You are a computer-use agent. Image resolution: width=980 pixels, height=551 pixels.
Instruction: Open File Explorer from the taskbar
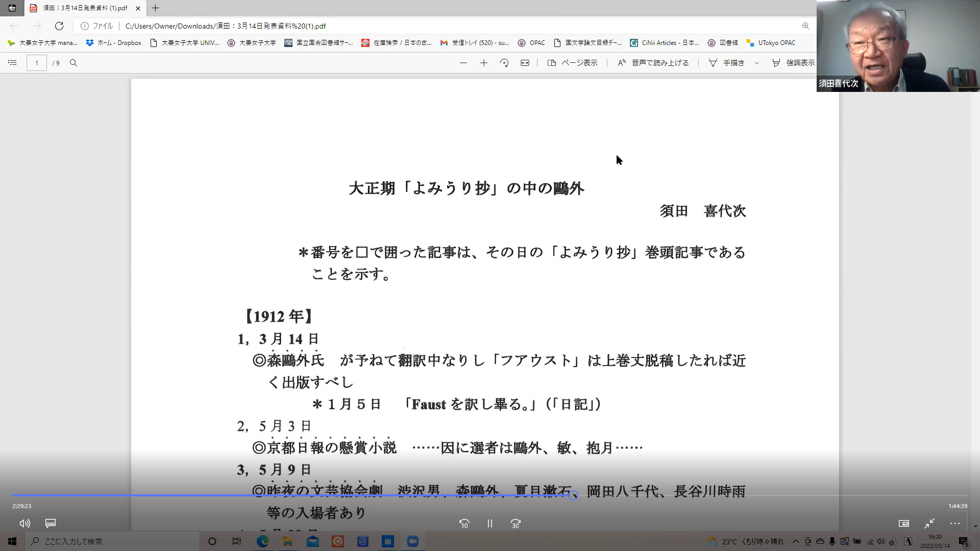point(287,541)
